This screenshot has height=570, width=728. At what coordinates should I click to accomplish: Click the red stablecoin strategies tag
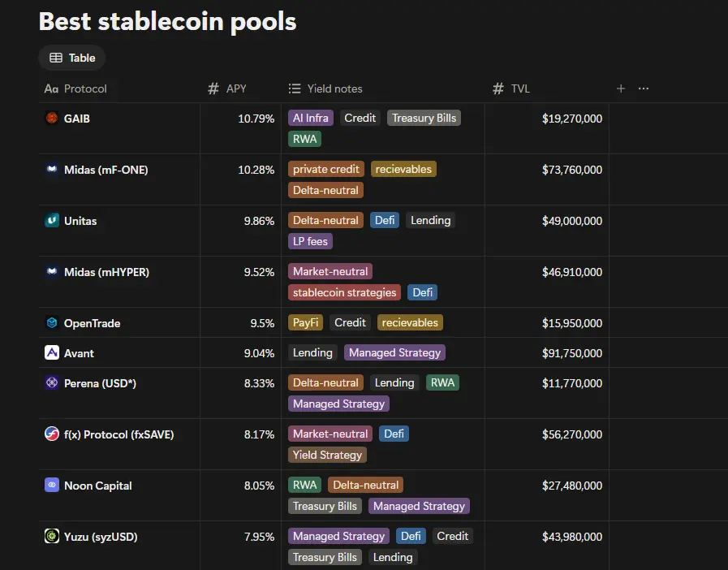[x=344, y=292]
